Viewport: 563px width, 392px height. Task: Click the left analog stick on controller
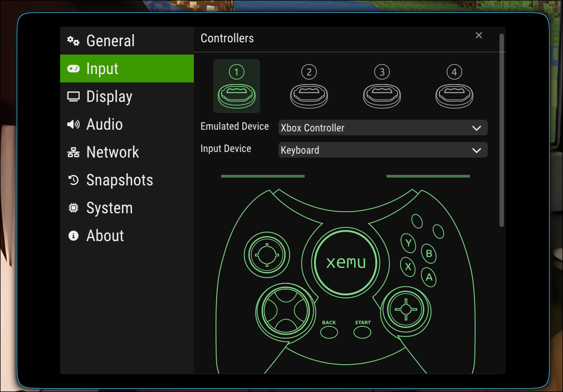tap(267, 255)
